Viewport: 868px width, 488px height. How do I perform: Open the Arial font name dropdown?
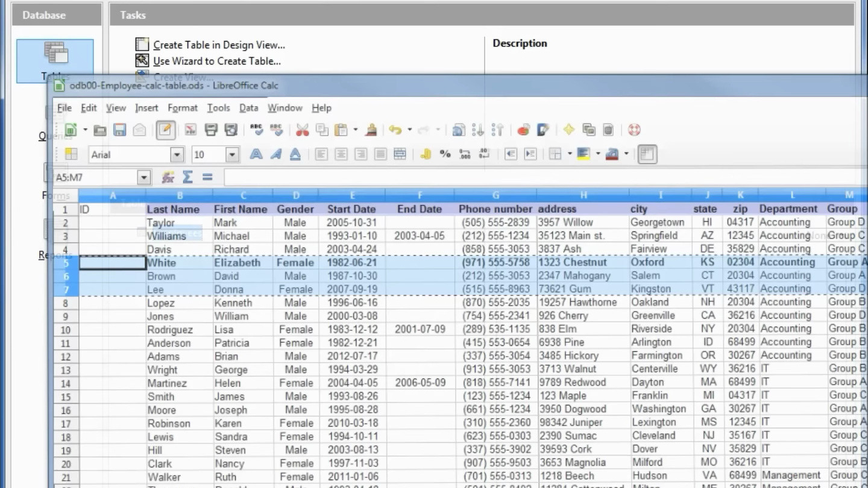point(177,155)
